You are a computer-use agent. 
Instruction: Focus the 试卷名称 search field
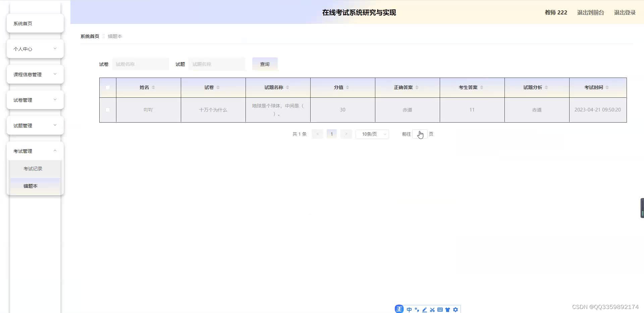pyautogui.click(x=141, y=64)
